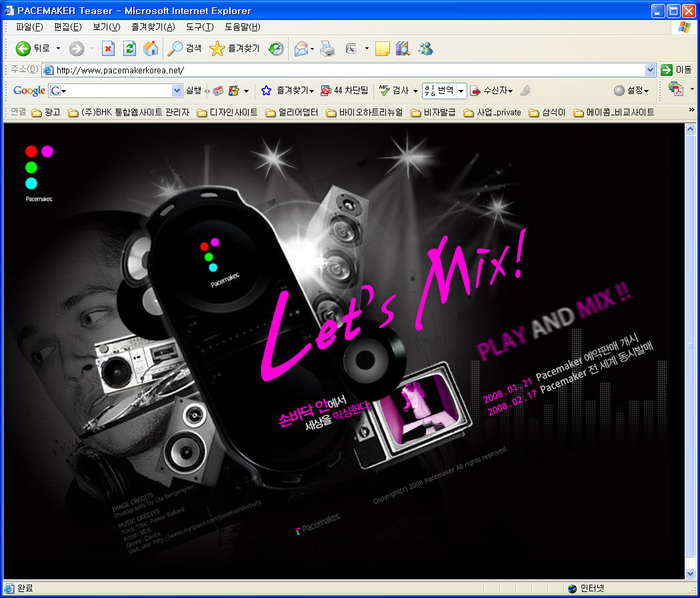Open spell check 검사 dropdown arrow

(x=415, y=91)
